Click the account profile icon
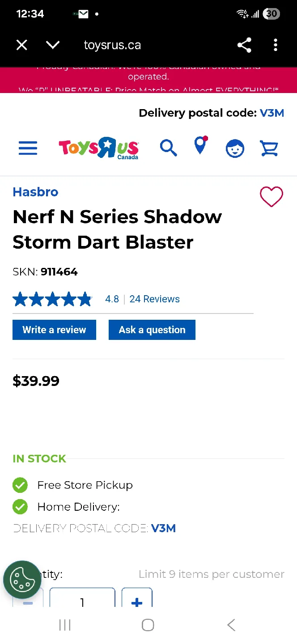 coord(235,148)
